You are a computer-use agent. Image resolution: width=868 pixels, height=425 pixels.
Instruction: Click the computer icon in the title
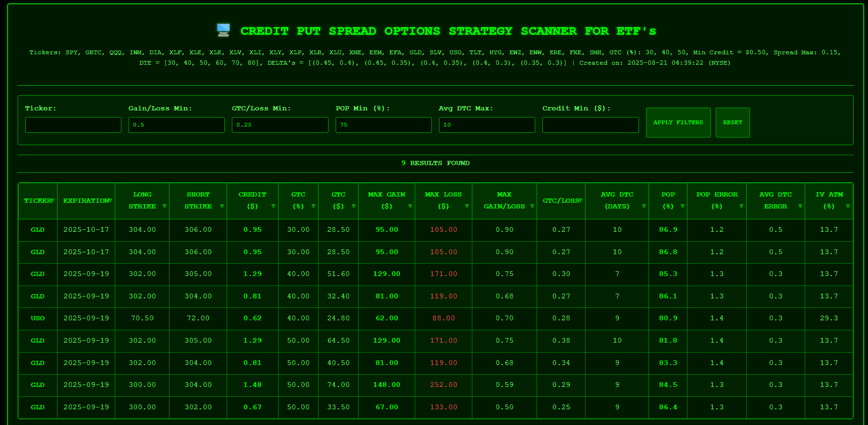[x=223, y=30]
